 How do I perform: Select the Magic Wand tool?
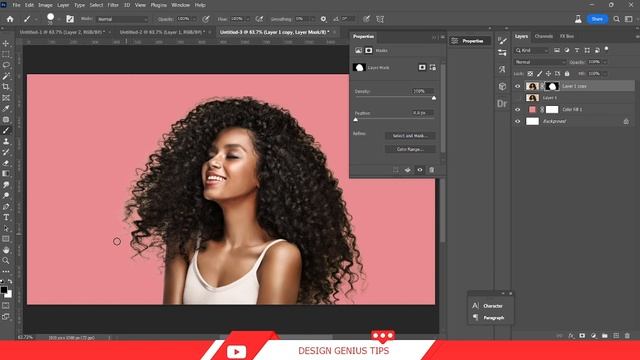(6, 76)
